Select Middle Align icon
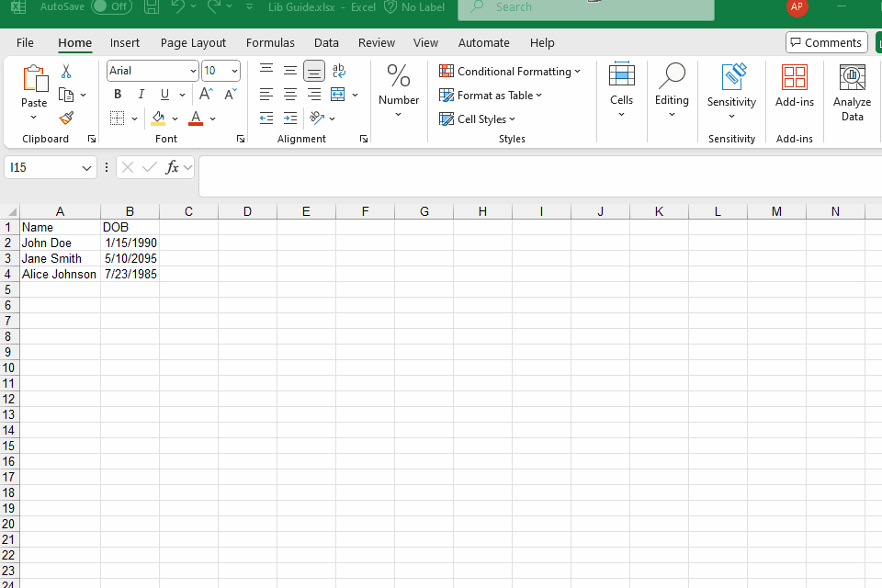882x588 pixels. 289,71
